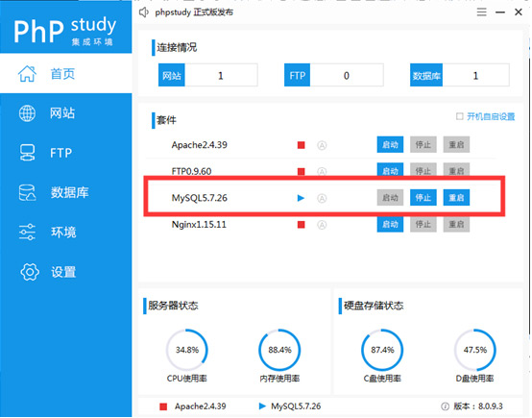Click the red square in status bar Apache2.4.39
The width and height of the screenshot is (532, 418).
[163, 406]
